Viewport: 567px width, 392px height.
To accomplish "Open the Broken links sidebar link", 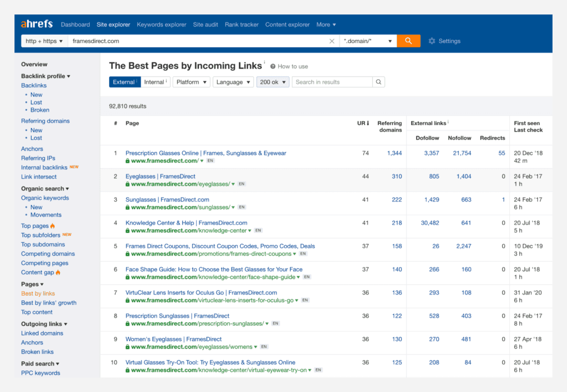I will point(37,352).
